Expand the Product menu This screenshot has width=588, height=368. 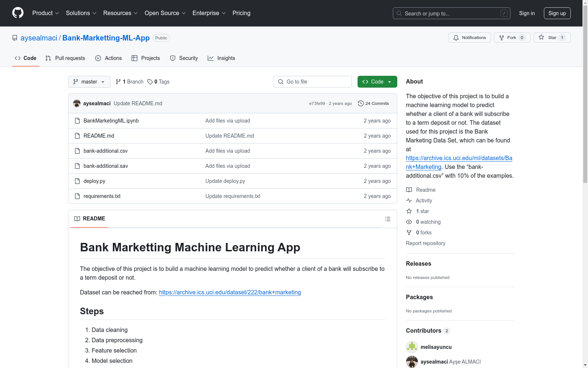(46, 13)
